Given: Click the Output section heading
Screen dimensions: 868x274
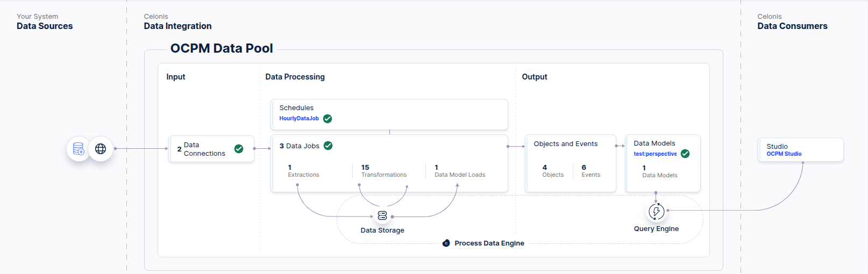Looking at the screenshot, I should point(535,77).
